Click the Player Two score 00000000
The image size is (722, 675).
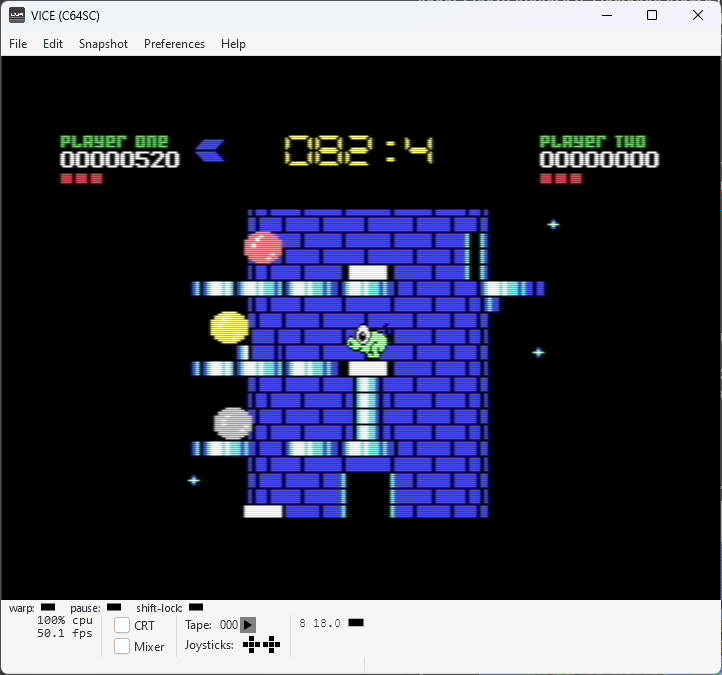(599, 160)
